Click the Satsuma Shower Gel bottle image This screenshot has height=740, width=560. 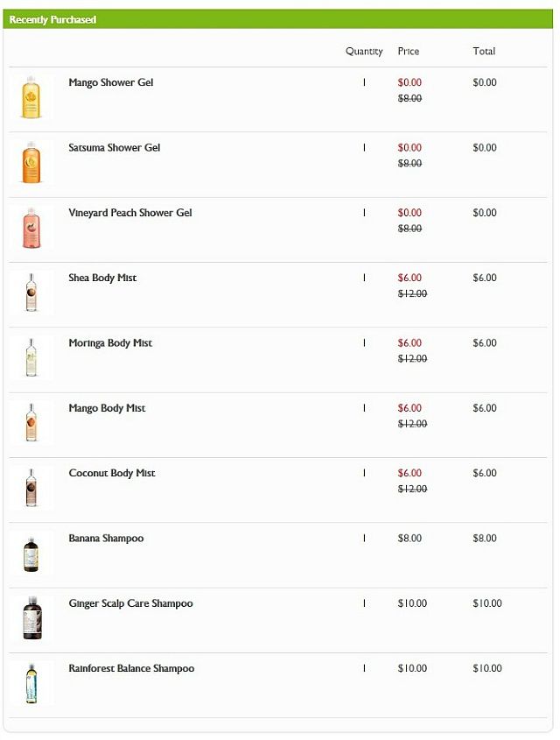tap(31, 162)
